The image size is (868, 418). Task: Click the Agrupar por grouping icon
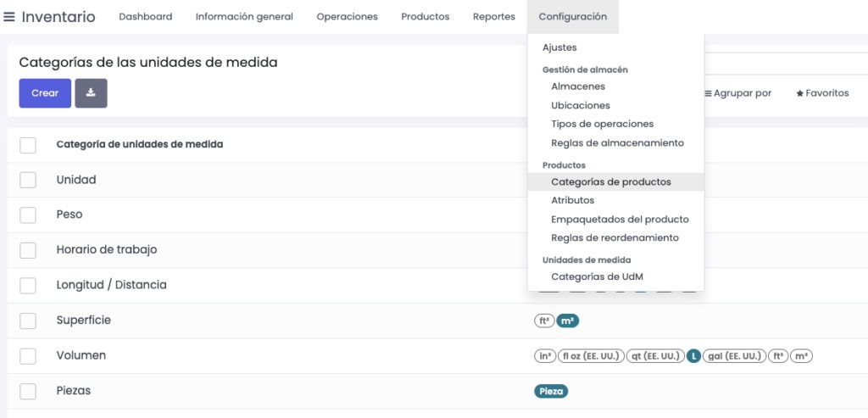(708, 93)
